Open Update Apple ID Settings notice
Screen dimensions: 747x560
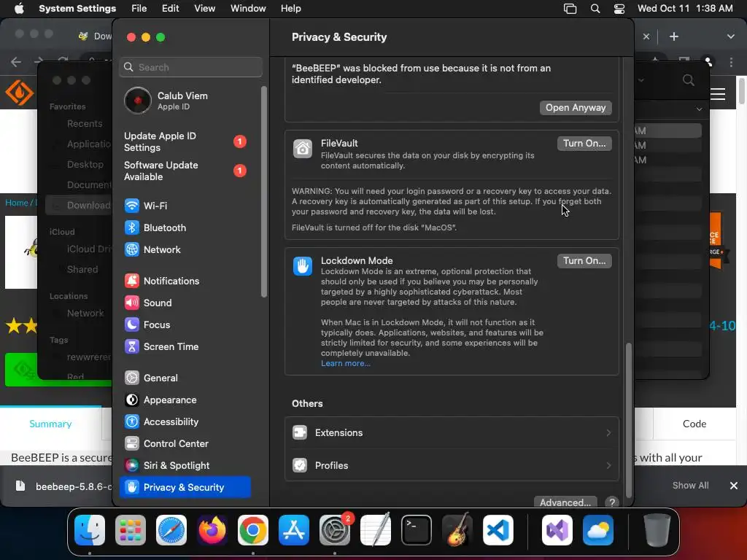[185, 142]
